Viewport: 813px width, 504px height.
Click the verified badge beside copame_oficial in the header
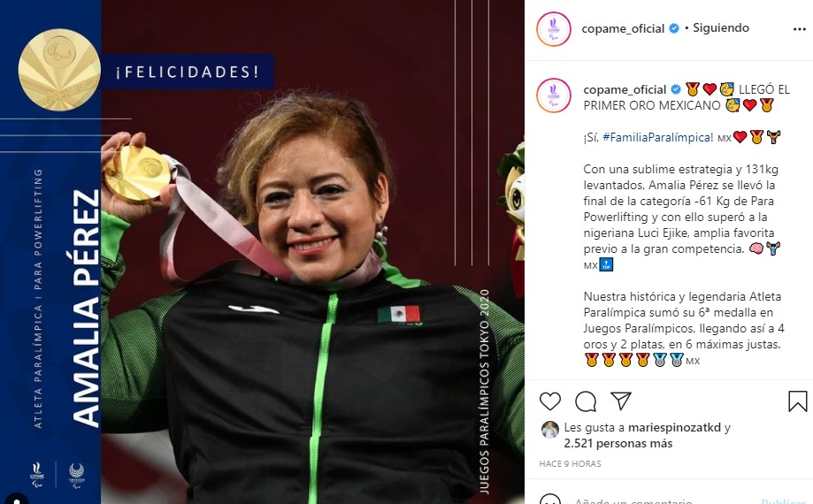[674, 28]
